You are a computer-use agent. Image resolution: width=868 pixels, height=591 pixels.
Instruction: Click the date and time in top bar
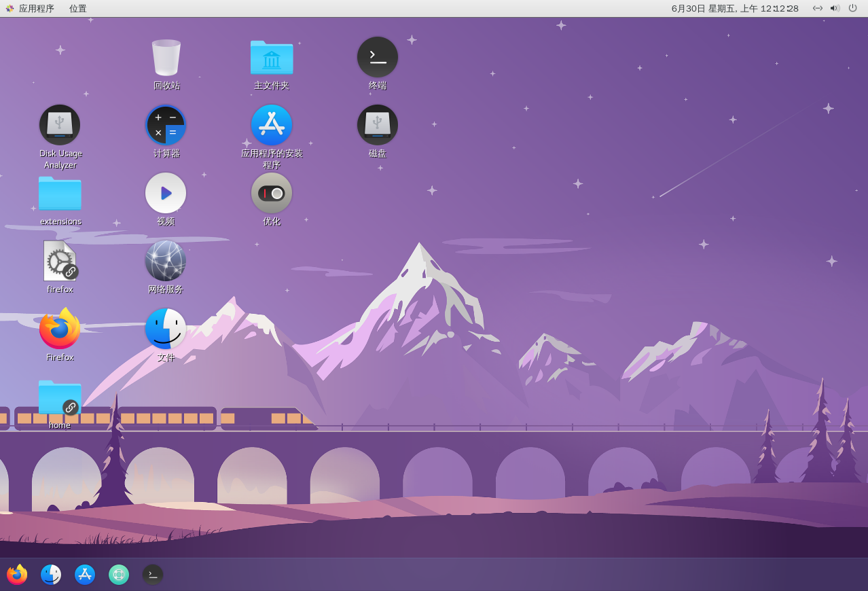(735, 9)
